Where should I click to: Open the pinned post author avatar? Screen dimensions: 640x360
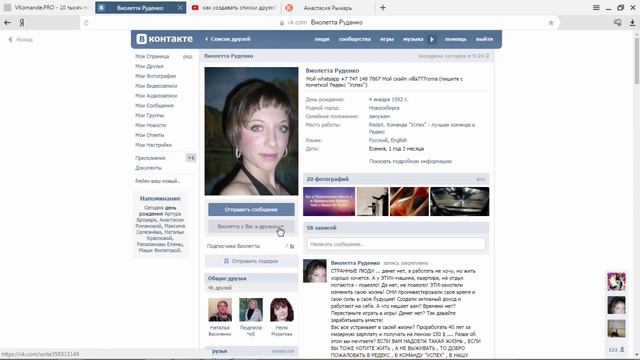(x=315, y=271)
